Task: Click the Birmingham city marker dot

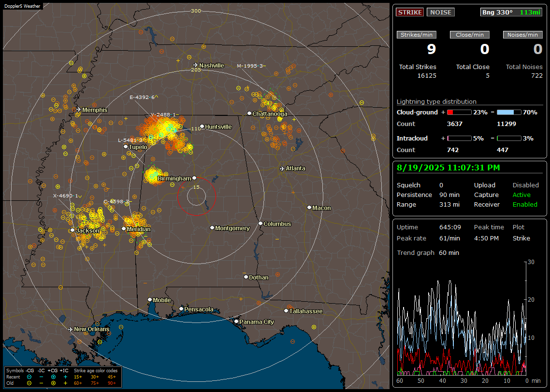Action: pyautogui.click(x=194, y=178)
